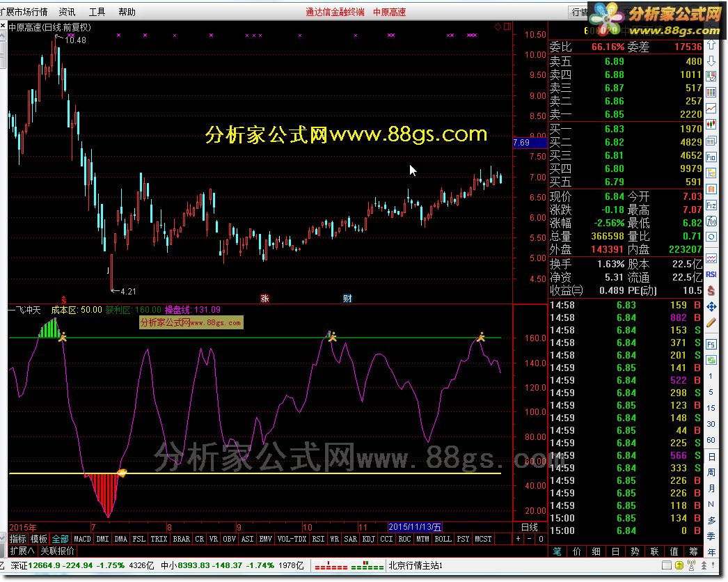Select the VOL-TDX indicator tab

pos(292,540)
